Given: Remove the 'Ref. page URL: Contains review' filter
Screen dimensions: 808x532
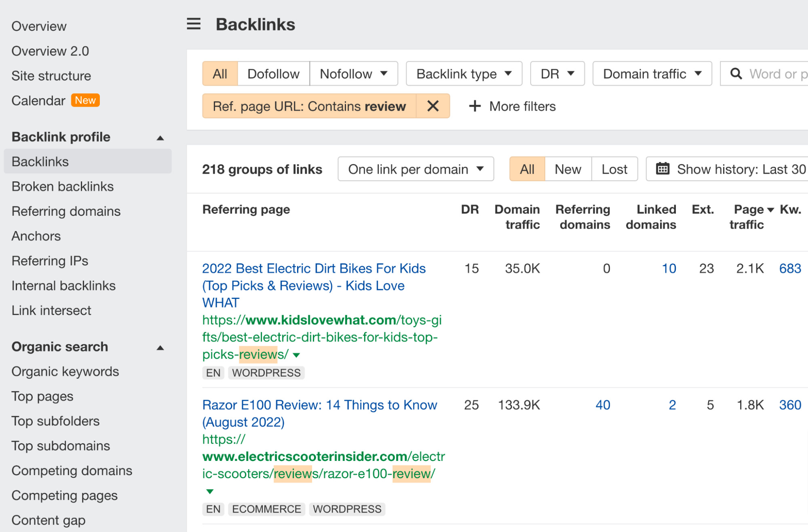Looking at the screenshot, I should click(432, 106).
